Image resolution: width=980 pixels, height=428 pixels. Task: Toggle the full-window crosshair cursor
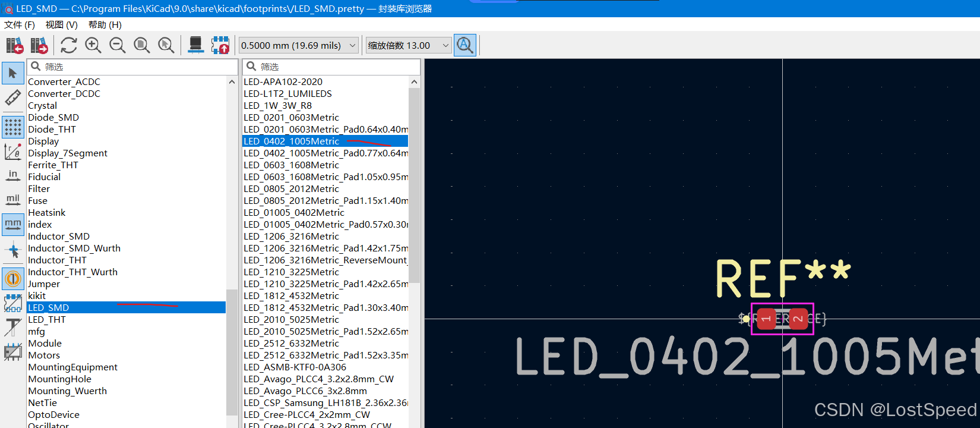pos(13,250)
